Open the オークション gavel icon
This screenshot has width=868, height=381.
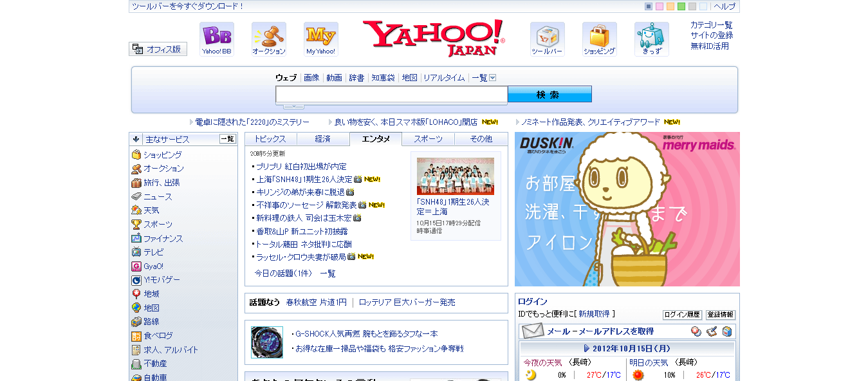269,39
